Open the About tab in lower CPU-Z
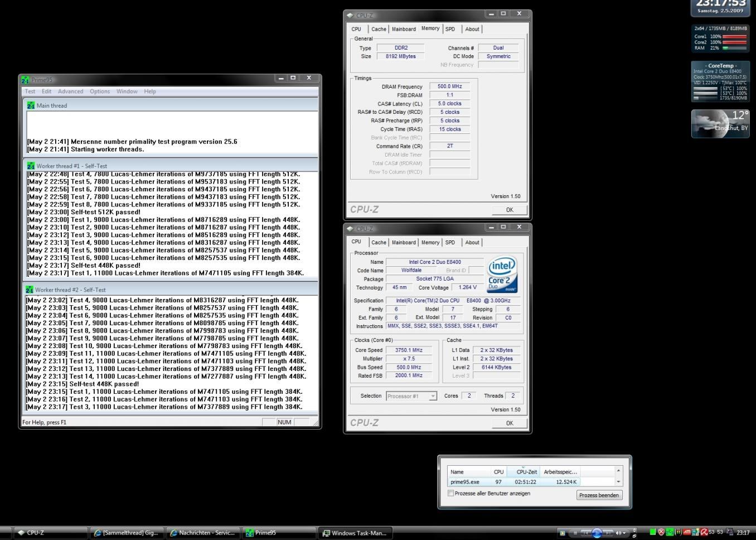 pyautogui.click(x=472, y=243)
